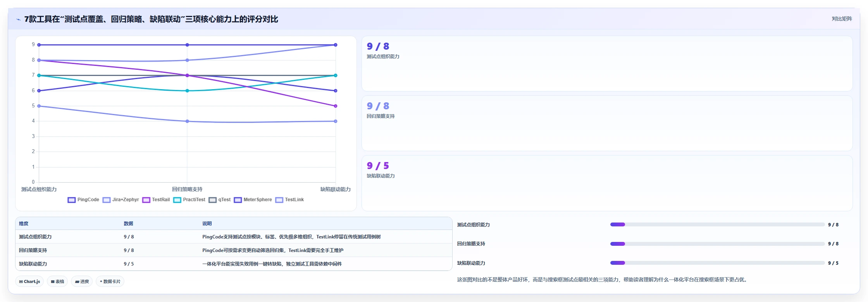Screen dimensions: 868x302
Task: Click the 对比矩阵 label at top right
Action: coord(842,19)
